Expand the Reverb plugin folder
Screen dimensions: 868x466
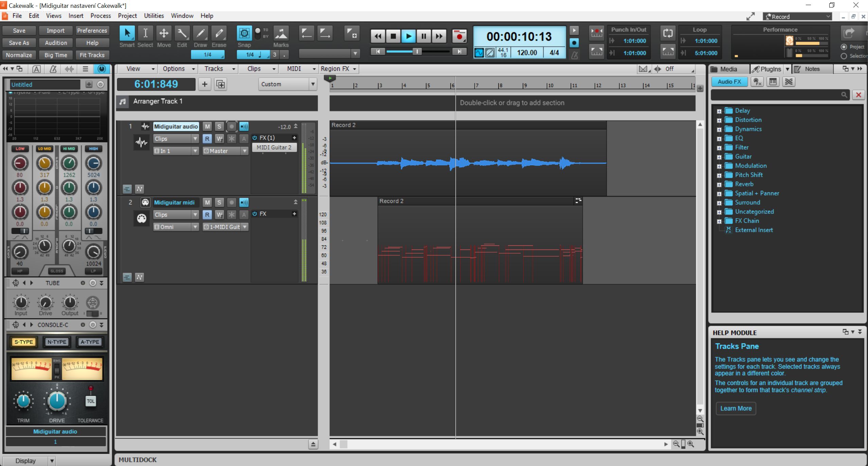[x=719, y=185]
